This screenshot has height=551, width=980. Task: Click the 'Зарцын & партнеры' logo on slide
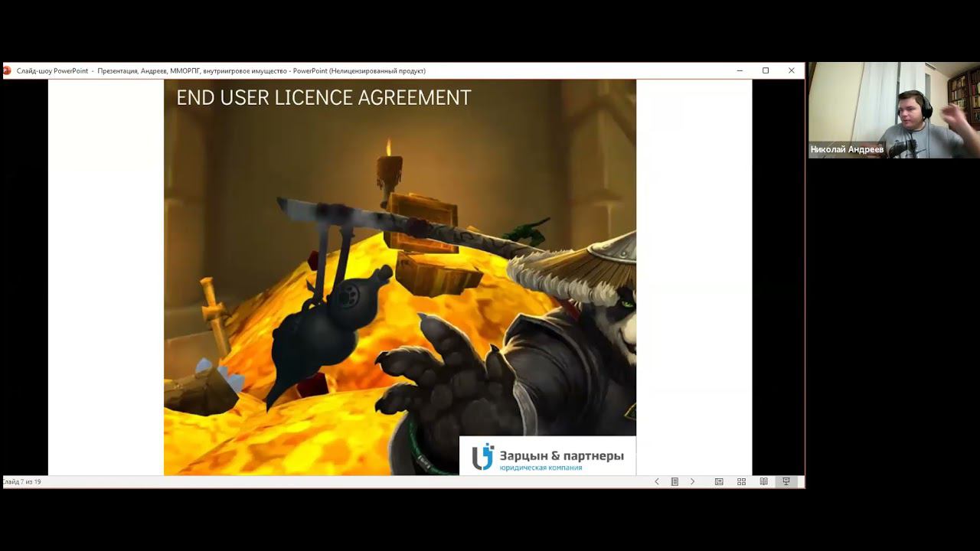[x=547, y=456]
